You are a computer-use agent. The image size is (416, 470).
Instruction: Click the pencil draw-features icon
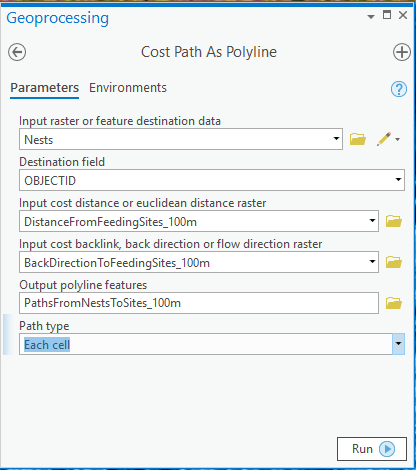[x=384, y=139]
